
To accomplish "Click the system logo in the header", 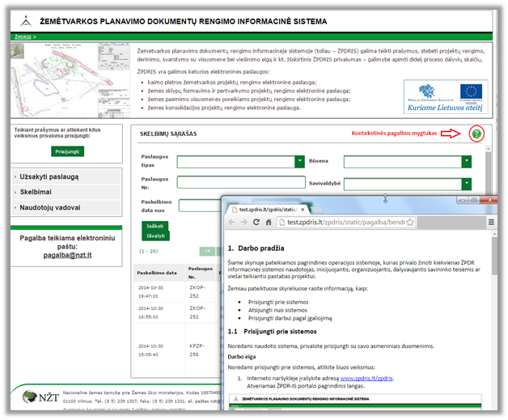I will point(26,21).
